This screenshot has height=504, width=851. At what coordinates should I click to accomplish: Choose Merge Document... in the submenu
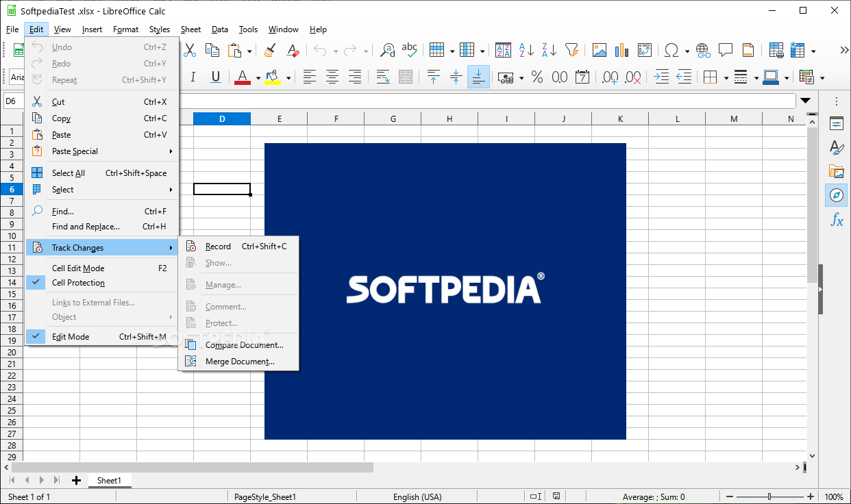pyautogui.click(x=238, y=362)
